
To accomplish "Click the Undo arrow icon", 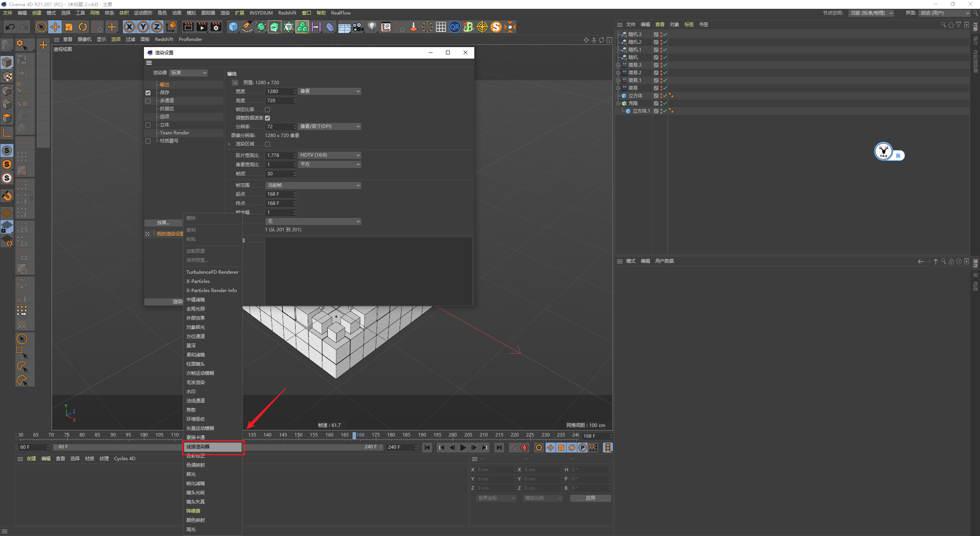I will (x=10, y=27).
